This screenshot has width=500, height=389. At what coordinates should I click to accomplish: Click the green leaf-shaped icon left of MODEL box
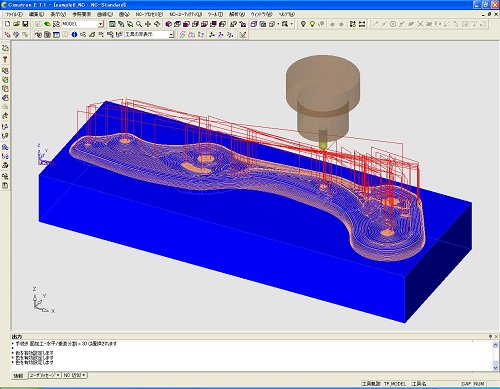(47, 24)
